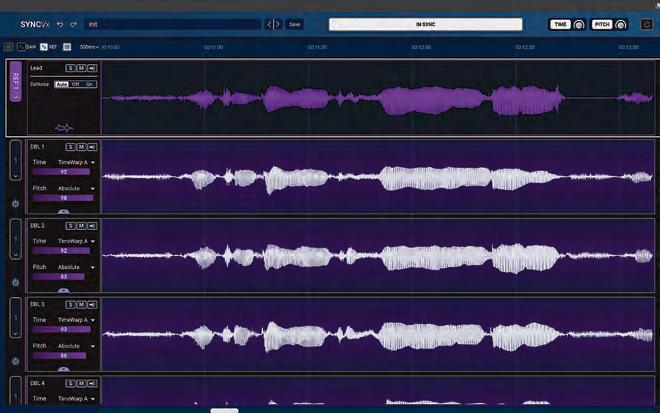Screen dimensions: 660x413
Task: Click the power icon at top right
Action: (x=647, y=24)
